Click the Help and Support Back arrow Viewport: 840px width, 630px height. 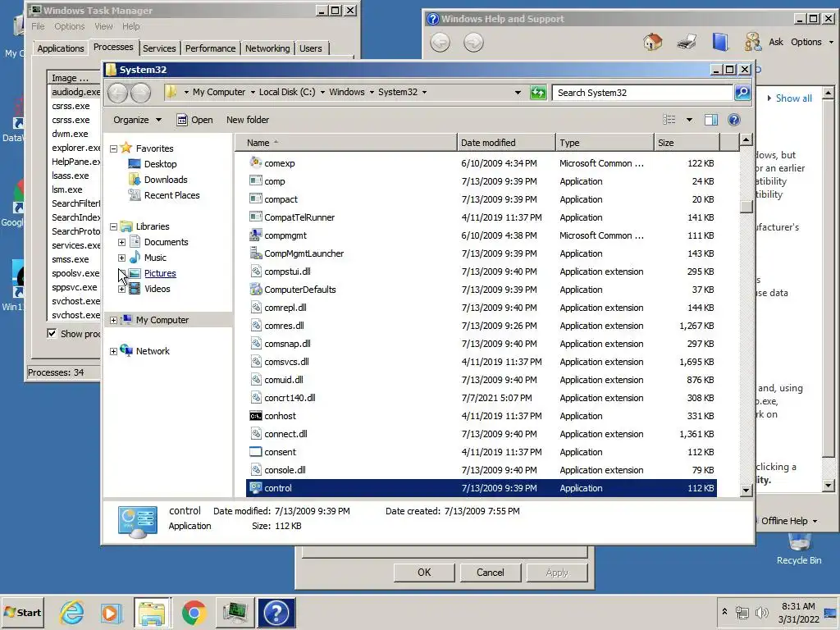pyautogui.click(x=440, y=43)
